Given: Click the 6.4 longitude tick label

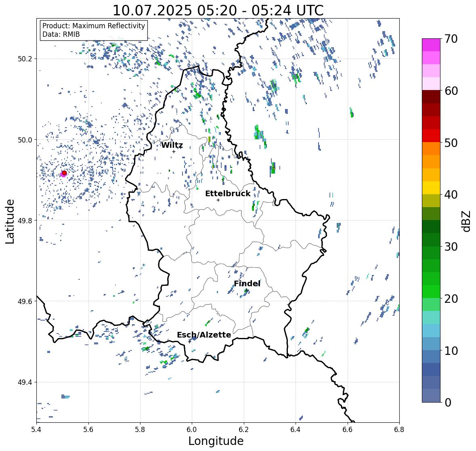Looking at the screenshot, I should (x=296, y=430).
